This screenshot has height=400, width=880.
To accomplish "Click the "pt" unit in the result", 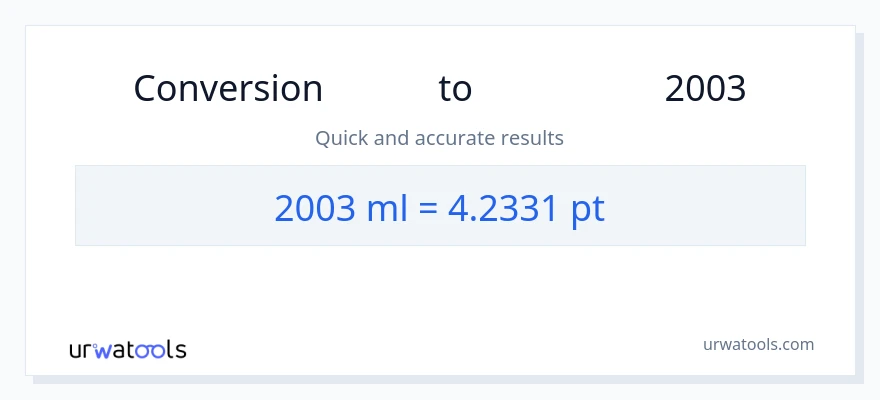I will point(587,207).
